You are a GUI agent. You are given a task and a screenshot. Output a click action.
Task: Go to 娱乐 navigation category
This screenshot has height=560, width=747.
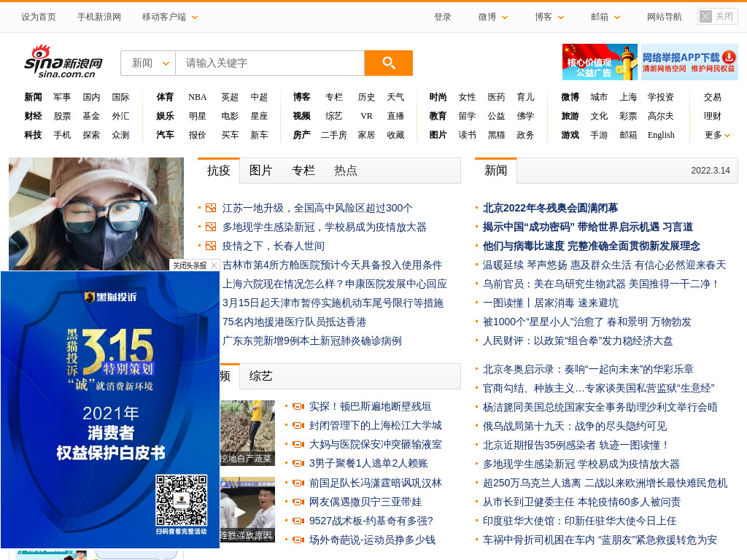click(165, 116)
